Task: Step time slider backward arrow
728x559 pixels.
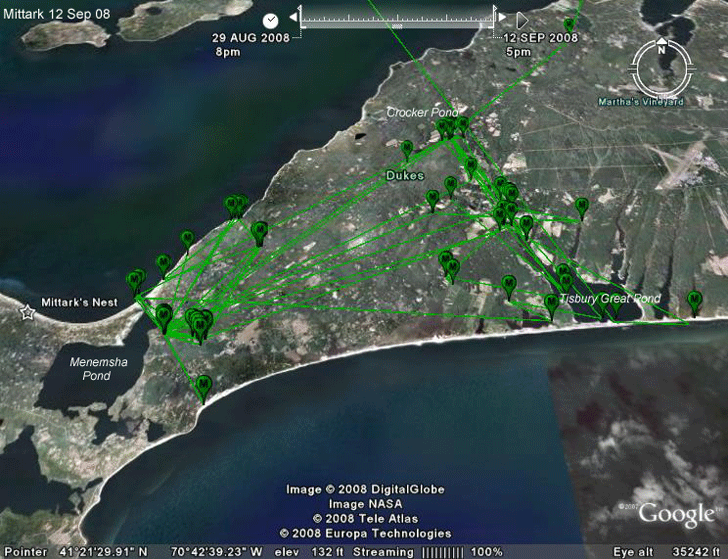Action: point(293,17)
